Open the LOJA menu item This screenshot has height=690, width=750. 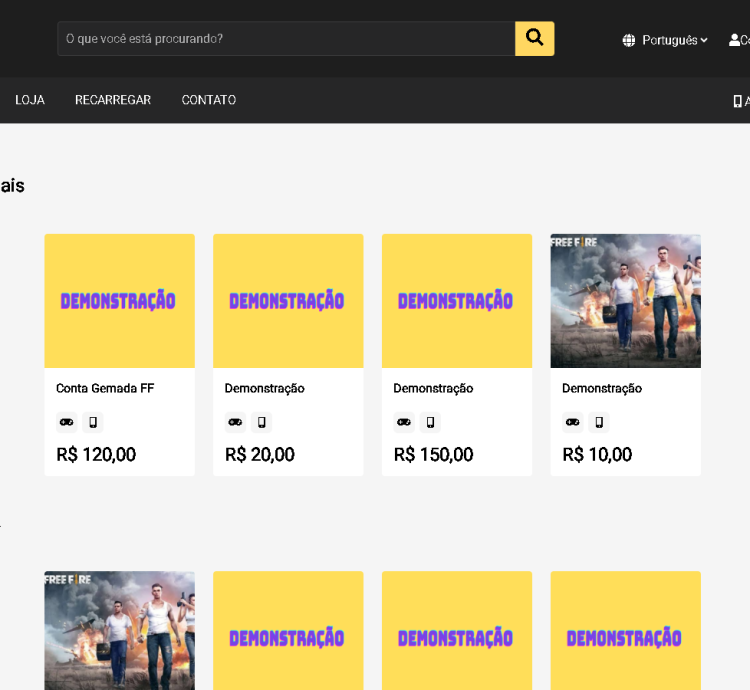coord(30,100)
